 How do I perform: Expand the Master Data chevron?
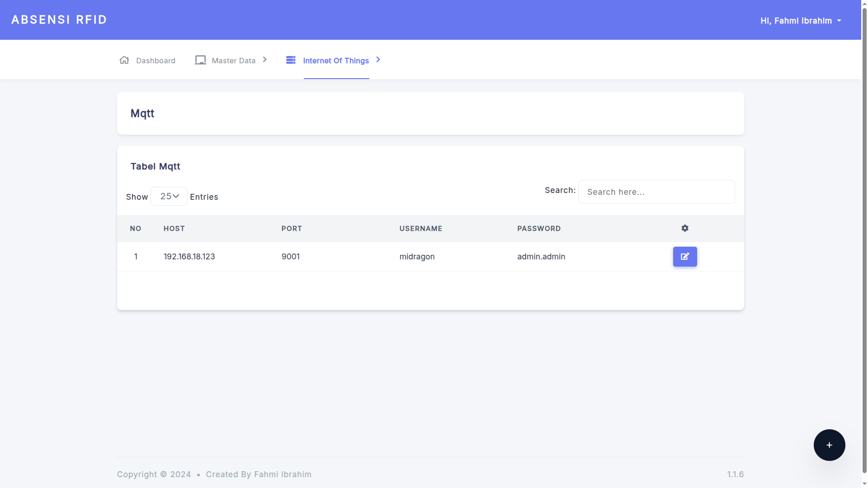(x=265, y=60)
